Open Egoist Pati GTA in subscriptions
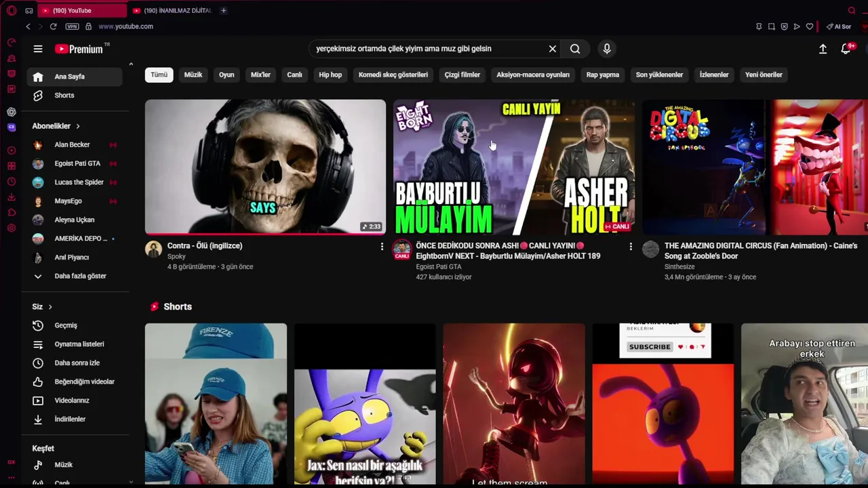Screen dimensions: 868x488 click(75, 163)
